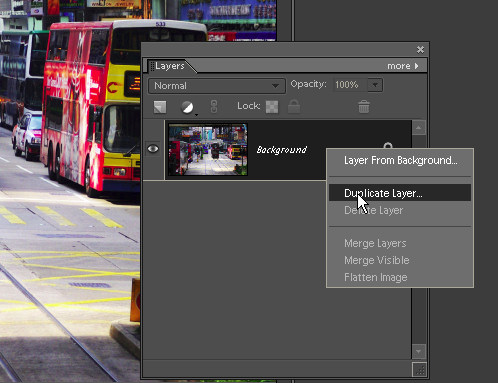Viewport: 498px width, 383px height.
Task: Select Flatten Image in context menu
Action: [376, 277]
